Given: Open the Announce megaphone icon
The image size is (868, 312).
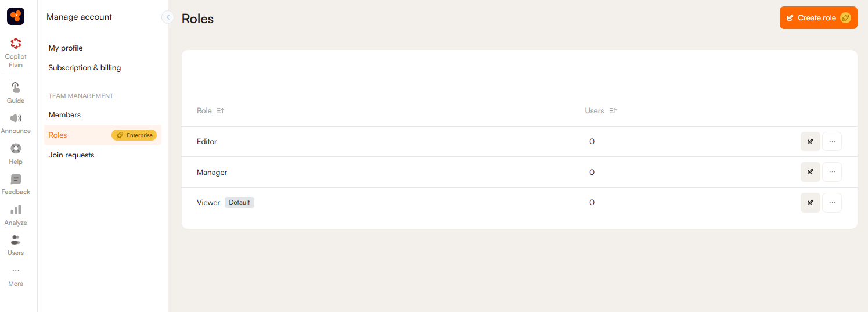Looking at the screenshot, I should click(x=16, y=118).
